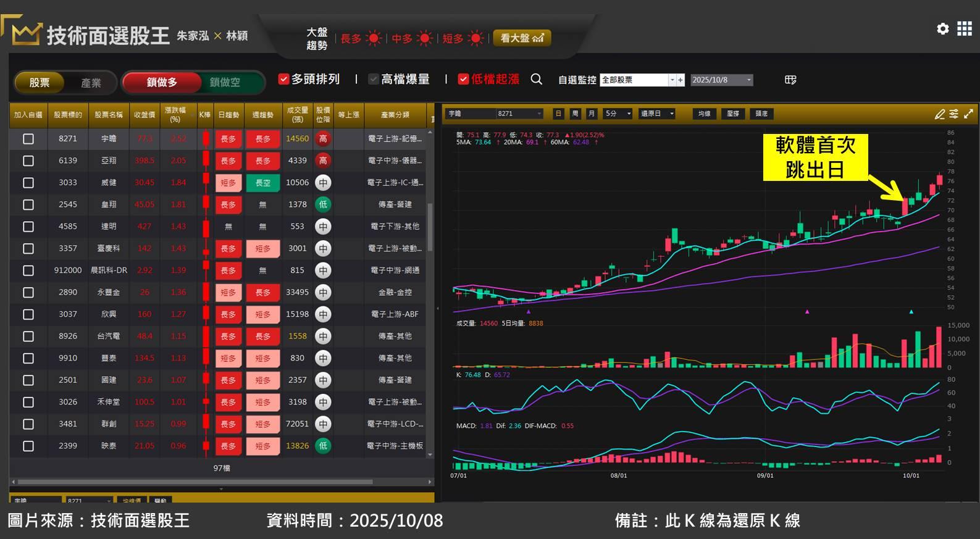Switch to the 鎖做空 mode tab
980x539 pixels.
[x=225, y=83]
